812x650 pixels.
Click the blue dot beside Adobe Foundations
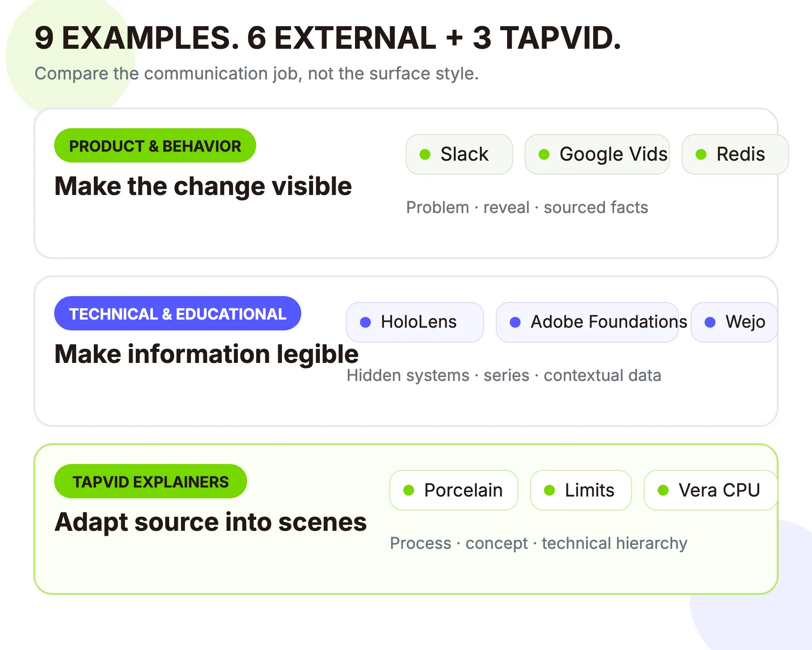(515, 322)
